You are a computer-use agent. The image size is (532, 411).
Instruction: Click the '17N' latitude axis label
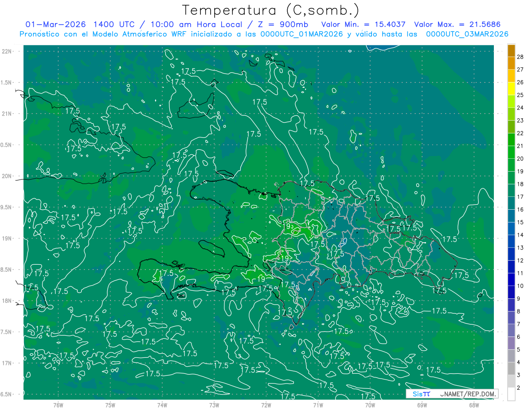pos(7,364)
